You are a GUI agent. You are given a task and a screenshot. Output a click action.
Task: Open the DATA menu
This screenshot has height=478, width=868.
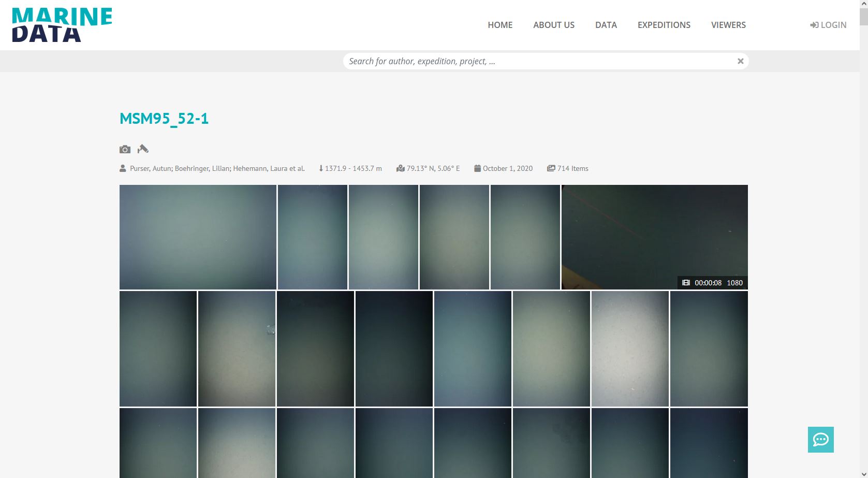coord(606,25)
